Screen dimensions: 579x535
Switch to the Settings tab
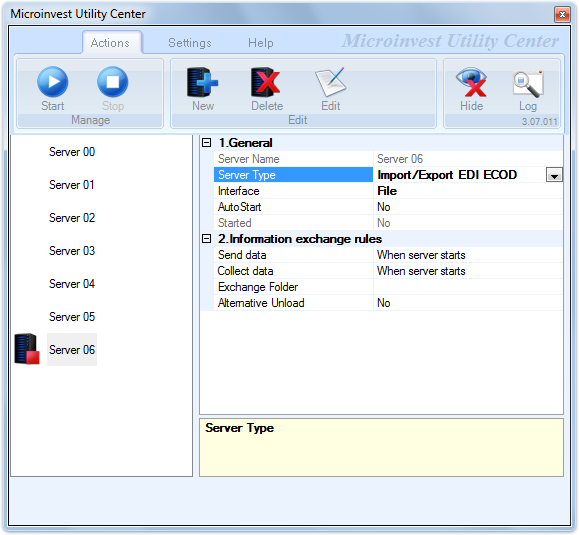(x=190, y=43)
